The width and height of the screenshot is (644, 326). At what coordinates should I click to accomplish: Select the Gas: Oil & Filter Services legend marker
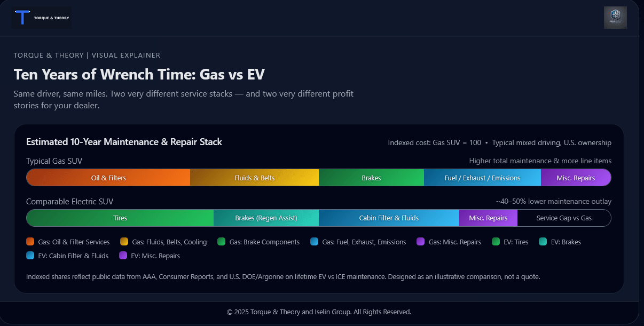point(30,242)
